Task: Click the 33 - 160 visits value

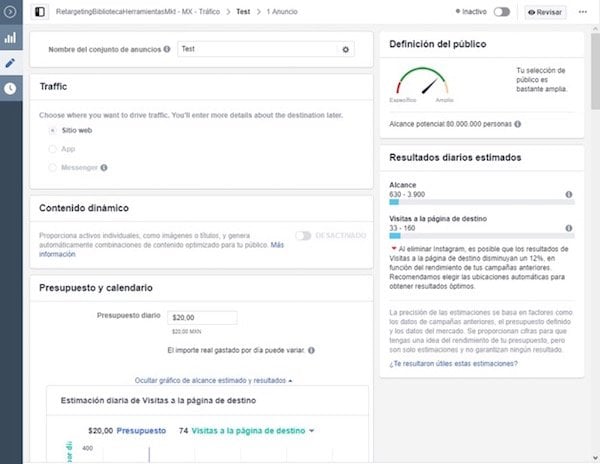Action: pyautogui.click(x=402, y=228)
